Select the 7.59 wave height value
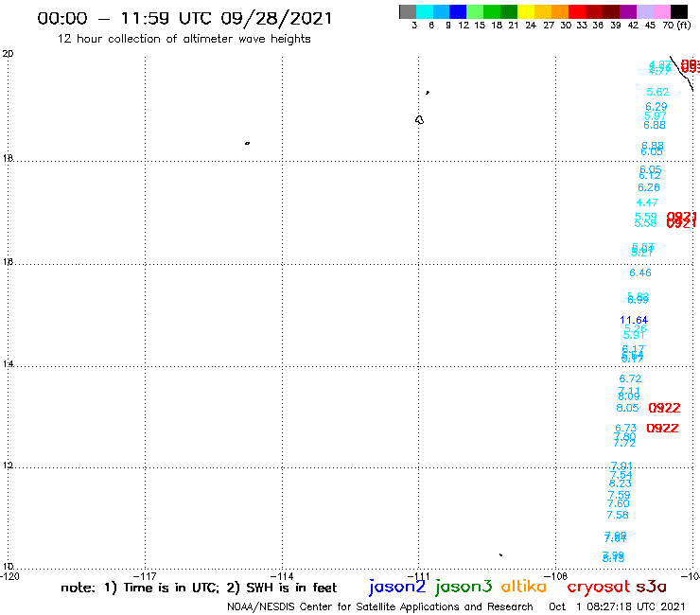 click(x=620, y=495)
